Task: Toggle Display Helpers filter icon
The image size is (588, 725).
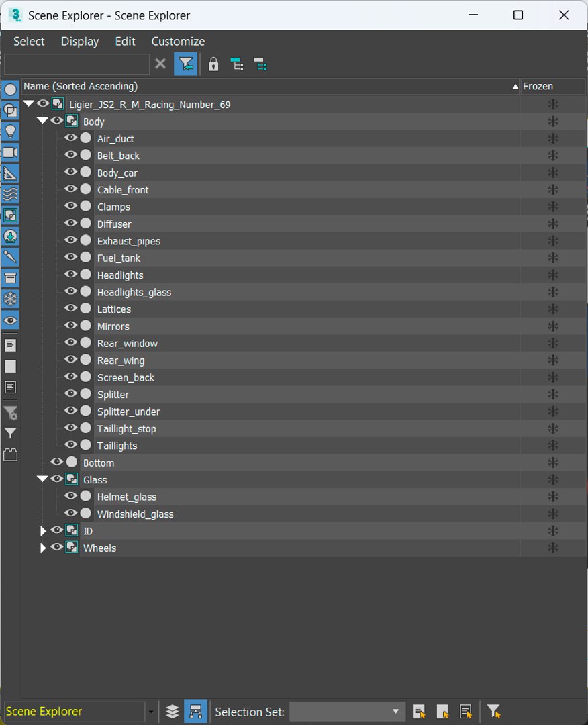Action: 10,174
